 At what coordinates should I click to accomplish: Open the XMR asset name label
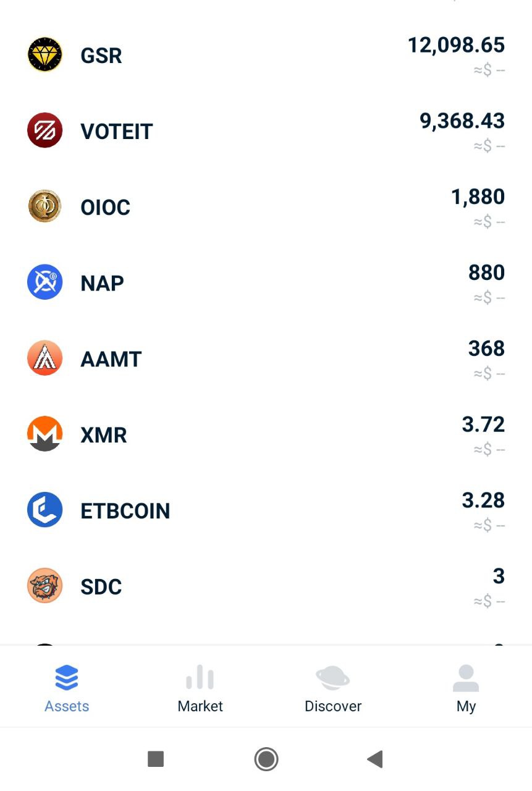tap(104, 435)
